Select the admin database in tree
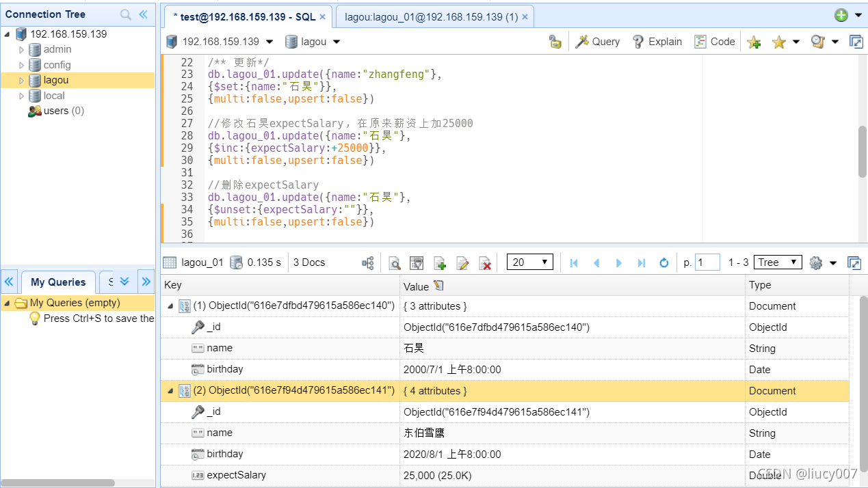Viewport: 868px width, 488px height. click(x=57, y=49)
